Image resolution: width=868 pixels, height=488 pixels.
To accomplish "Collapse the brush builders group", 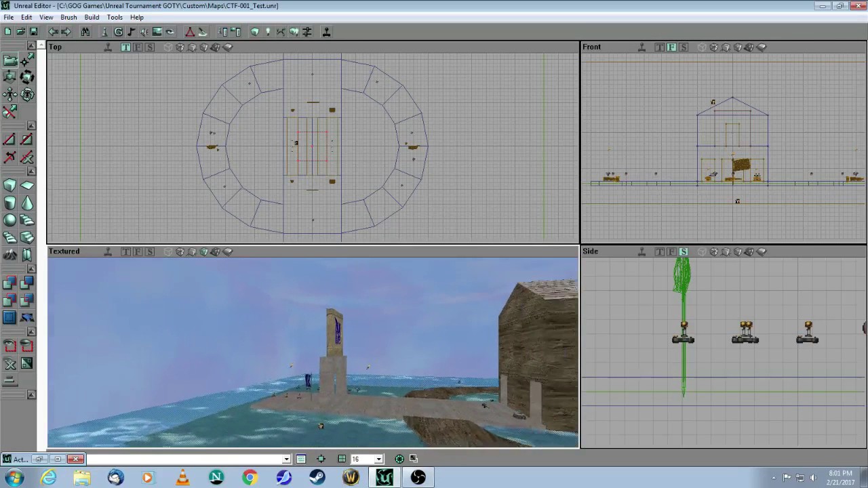I will coord(32,171).
